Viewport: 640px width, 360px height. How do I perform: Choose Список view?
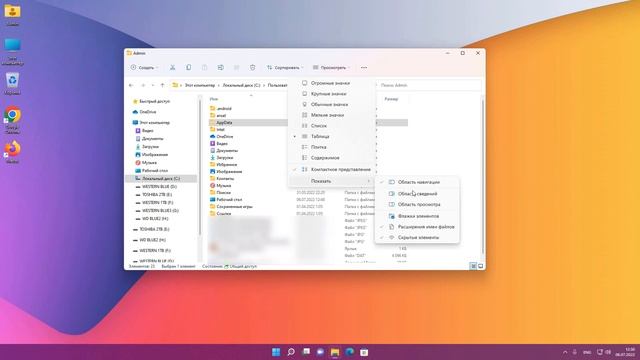pos(331,126)
